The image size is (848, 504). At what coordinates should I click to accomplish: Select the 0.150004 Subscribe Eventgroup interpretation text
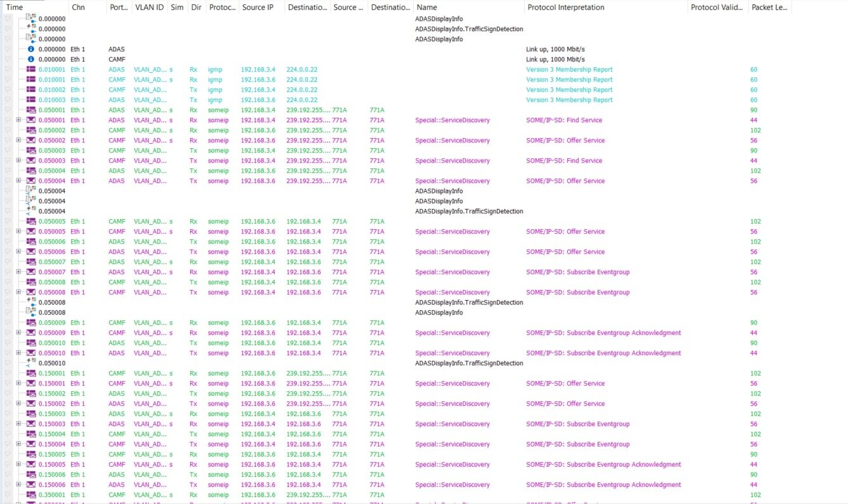pyautogui.click(x=577, y=444)
